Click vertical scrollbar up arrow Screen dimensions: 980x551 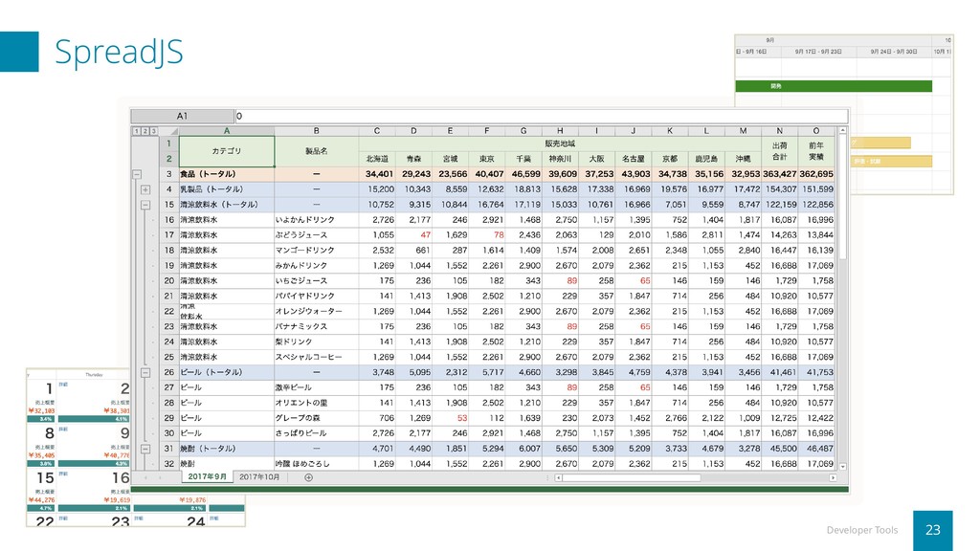[x=842, y=130]
